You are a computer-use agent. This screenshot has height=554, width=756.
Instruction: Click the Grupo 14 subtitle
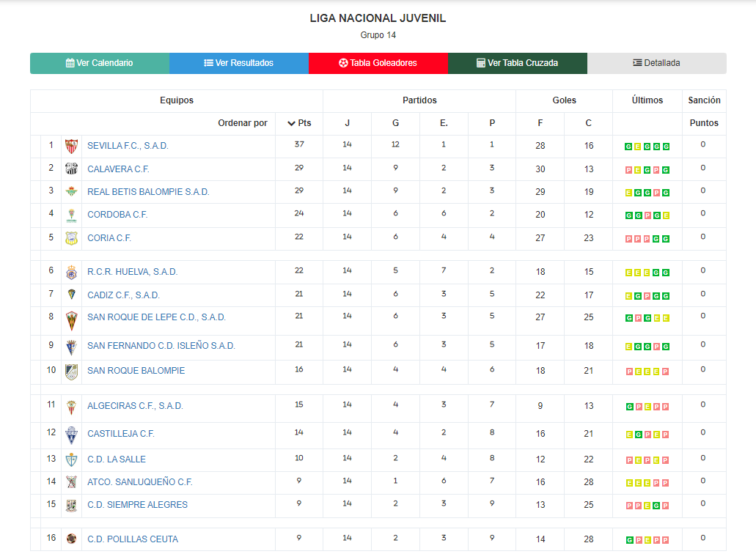(x=378, y=35)
